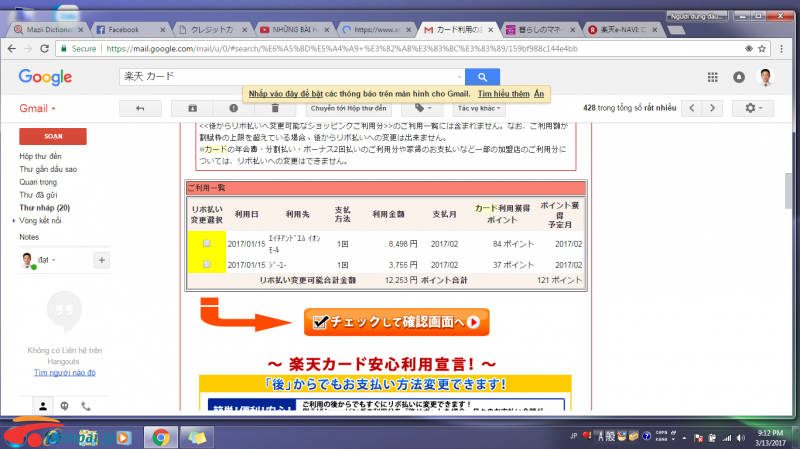
Task: Click the JP language indicator in tray
Action: (573, 436)
